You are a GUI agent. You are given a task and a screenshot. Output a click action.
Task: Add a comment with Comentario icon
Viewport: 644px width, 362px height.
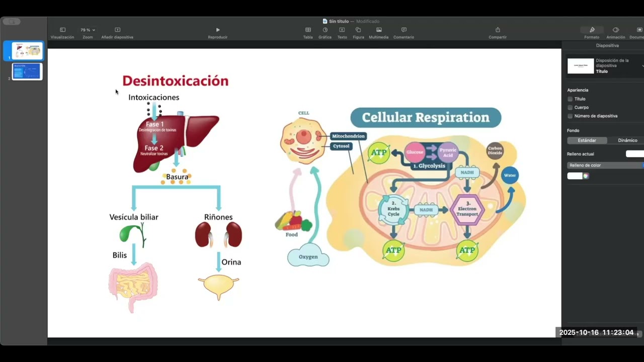coord(404,30)
